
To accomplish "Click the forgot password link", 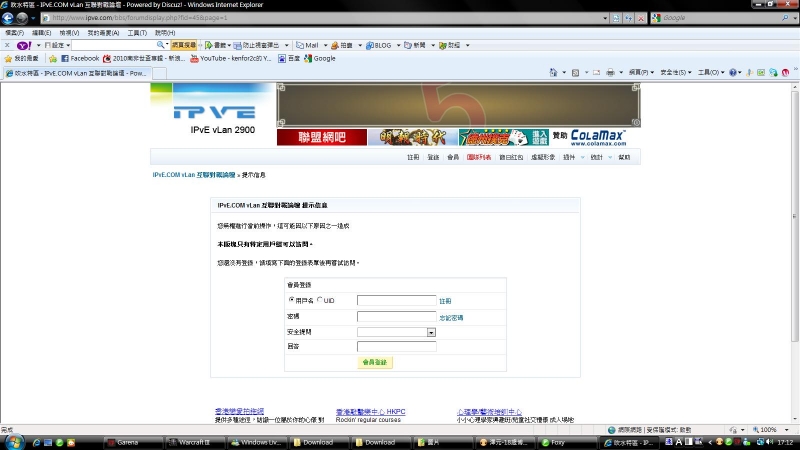I will click(x=451, y=317).
